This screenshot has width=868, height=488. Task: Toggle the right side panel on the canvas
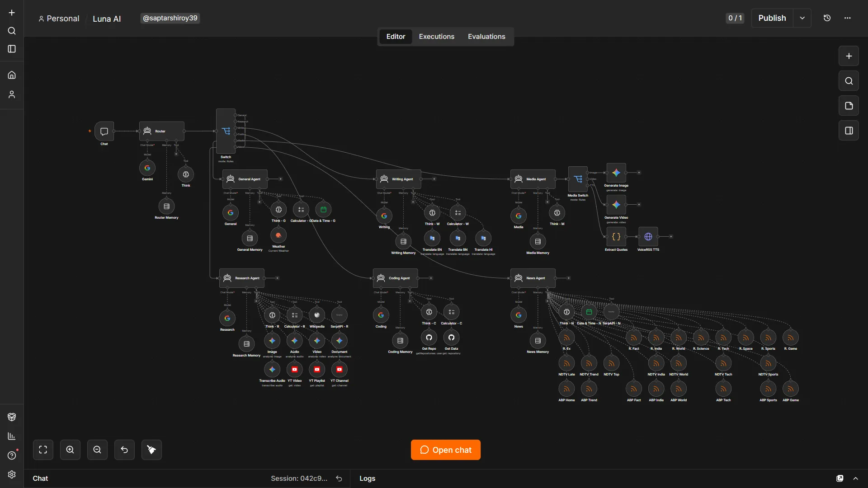click(x=849, y=131)
